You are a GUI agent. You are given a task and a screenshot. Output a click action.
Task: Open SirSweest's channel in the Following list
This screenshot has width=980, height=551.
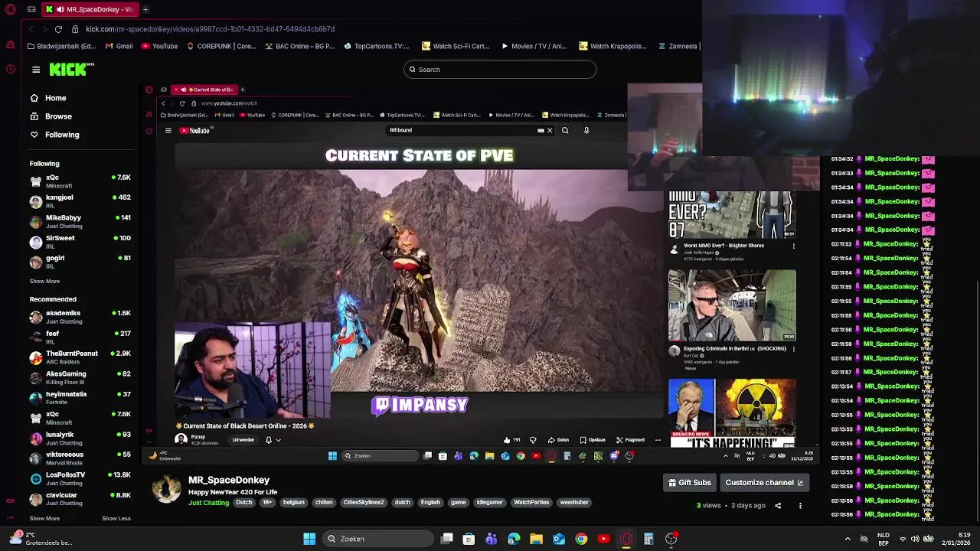coord(80,242)
